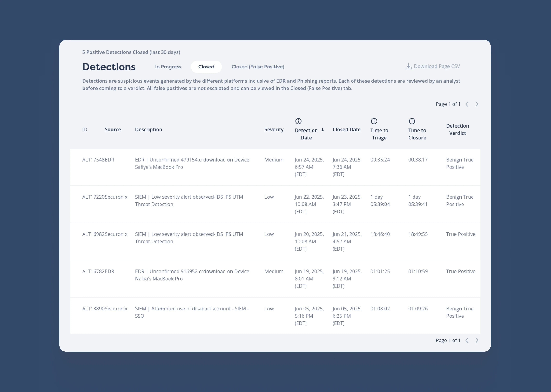Open detection ALT17548 row
This screenshot has width=551, height=392.
tap(192, 163)
